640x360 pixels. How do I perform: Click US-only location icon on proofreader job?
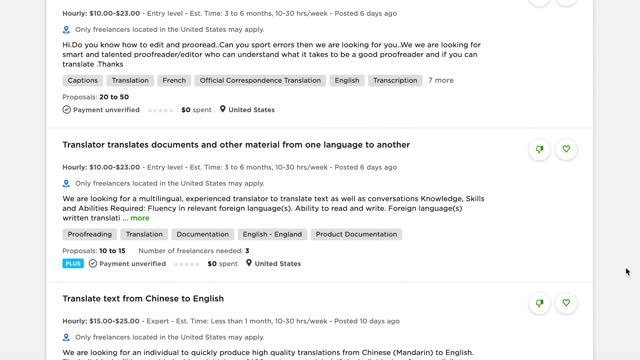[x=66, y=30]
